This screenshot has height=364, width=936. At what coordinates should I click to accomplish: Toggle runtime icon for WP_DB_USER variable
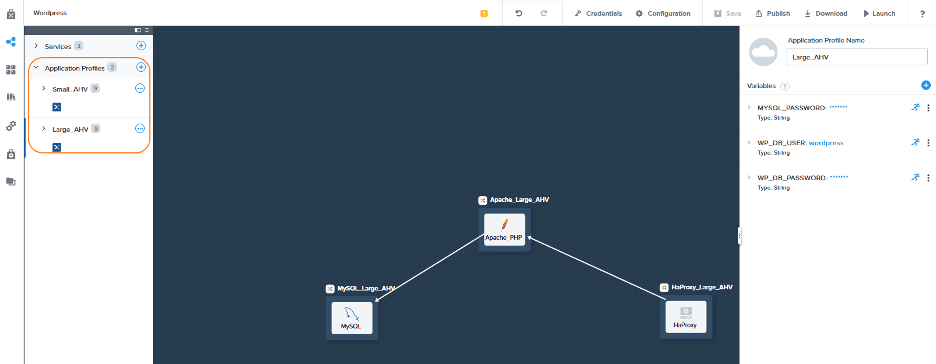click(x=916, y=143)
